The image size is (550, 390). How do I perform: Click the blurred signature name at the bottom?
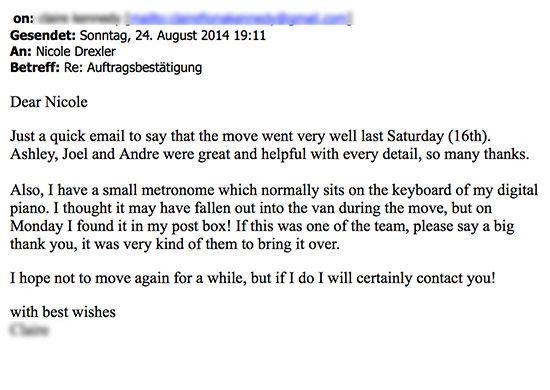click(x=30, y=330)
